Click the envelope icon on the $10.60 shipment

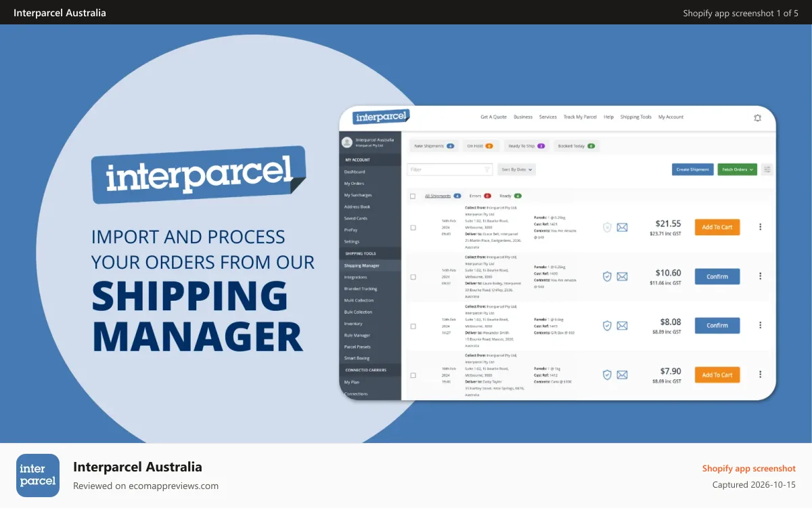[622, 276]
